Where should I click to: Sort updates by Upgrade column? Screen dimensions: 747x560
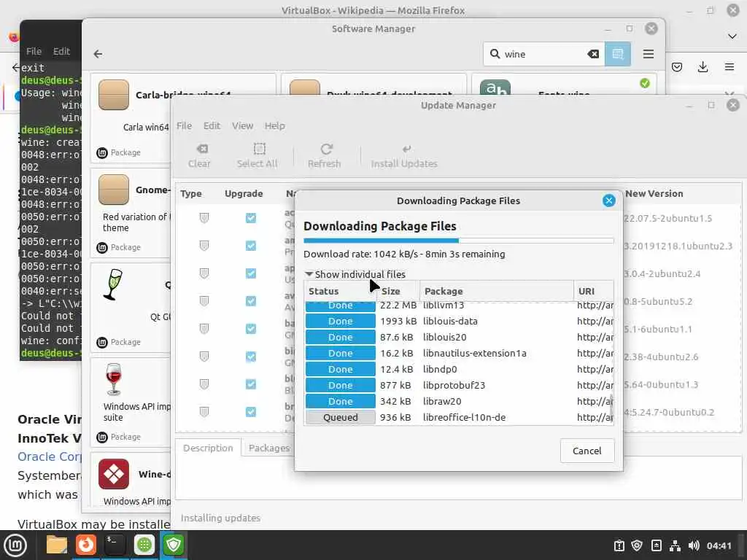coord(244,193)
